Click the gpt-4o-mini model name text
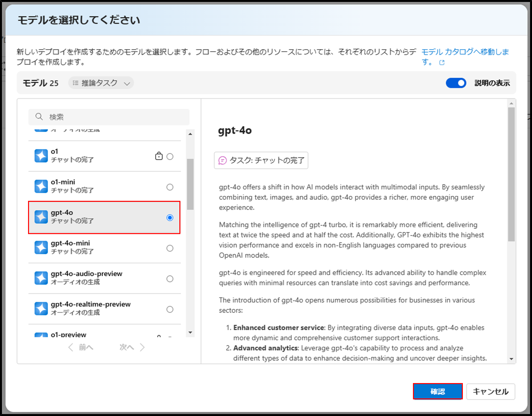 point(70,243)
